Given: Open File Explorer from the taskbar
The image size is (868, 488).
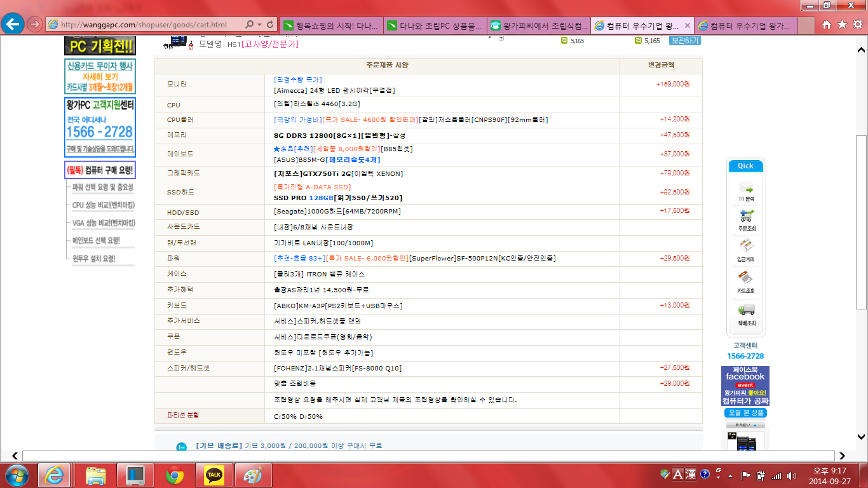Looking at the screenshot, I should 96,475.
